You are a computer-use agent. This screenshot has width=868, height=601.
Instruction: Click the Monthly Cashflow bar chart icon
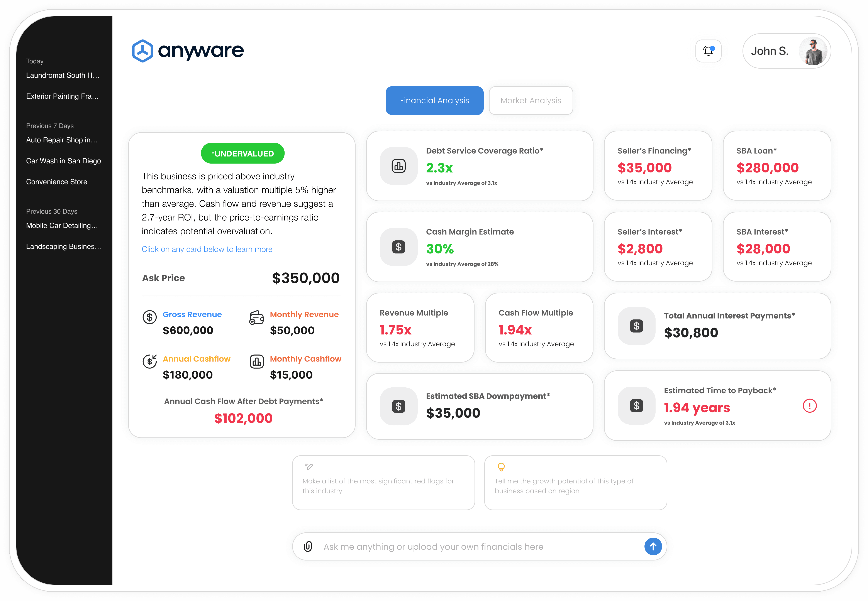(257, 361)
